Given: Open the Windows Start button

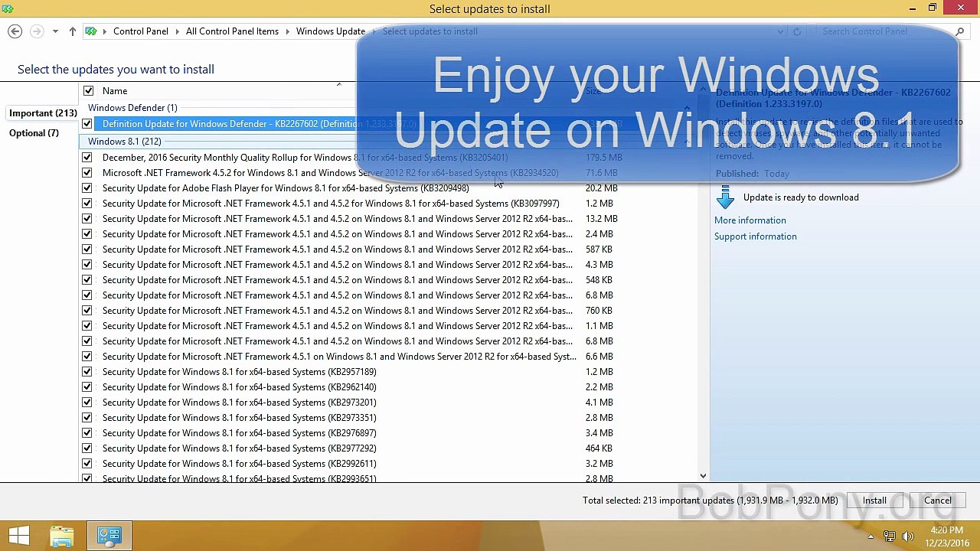Looking at the screenshot, I should [19, 536].
